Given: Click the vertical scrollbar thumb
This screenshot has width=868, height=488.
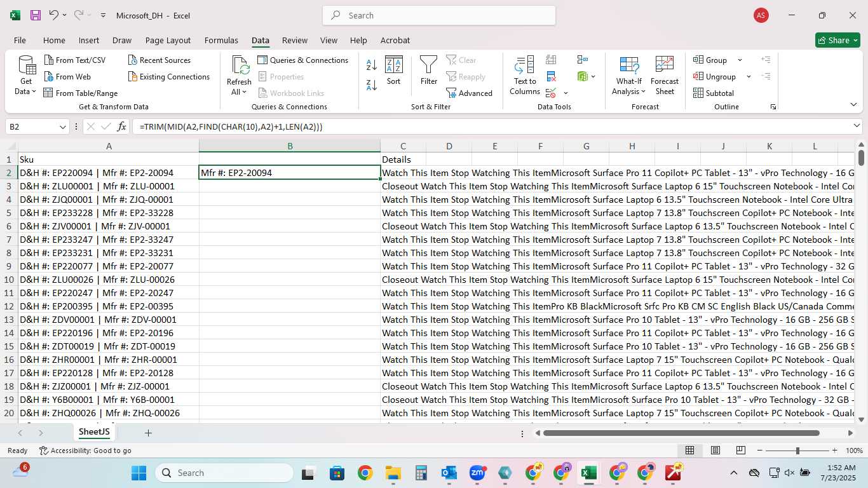Looking at the screenshot, I should pos(861,157).
